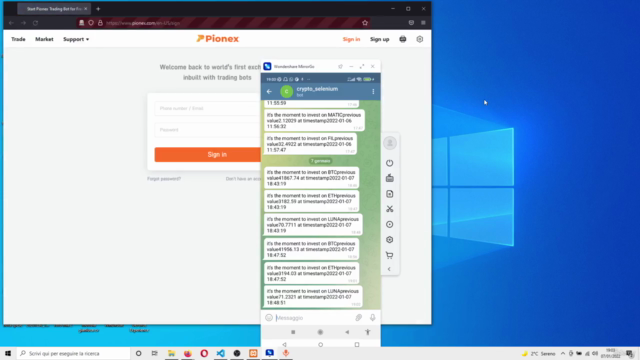Pin the MirrorGo window on top

[x=340, y=66]
